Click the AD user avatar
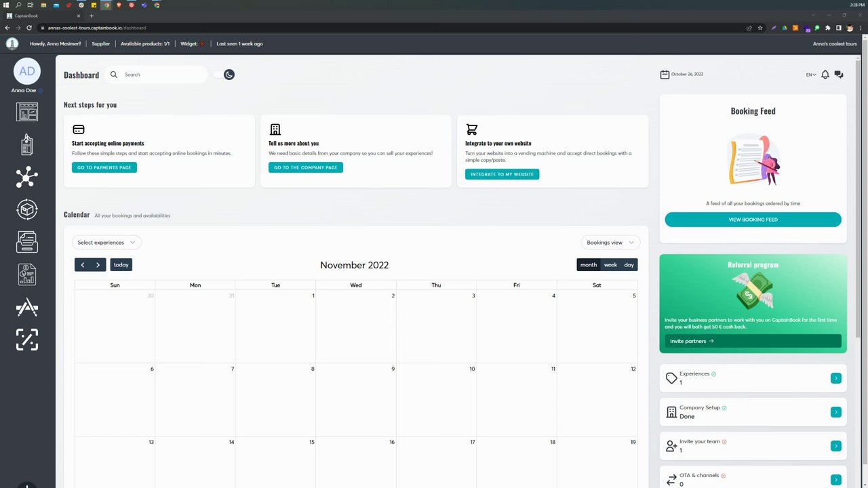This screenshot has width=868, height=488. tap(27, 71)
